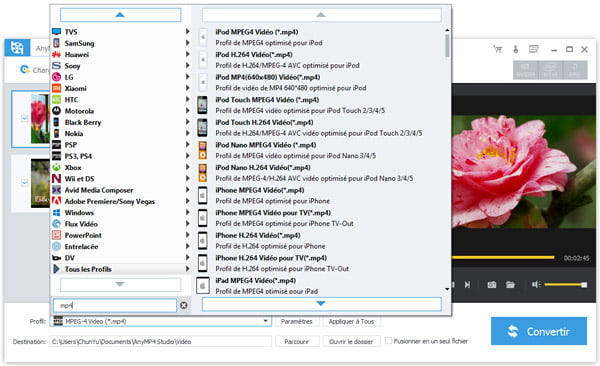Click the PowerPoint category icon
Screen dimensions: 600x366
pyautogui.click(x=57, y=235)
